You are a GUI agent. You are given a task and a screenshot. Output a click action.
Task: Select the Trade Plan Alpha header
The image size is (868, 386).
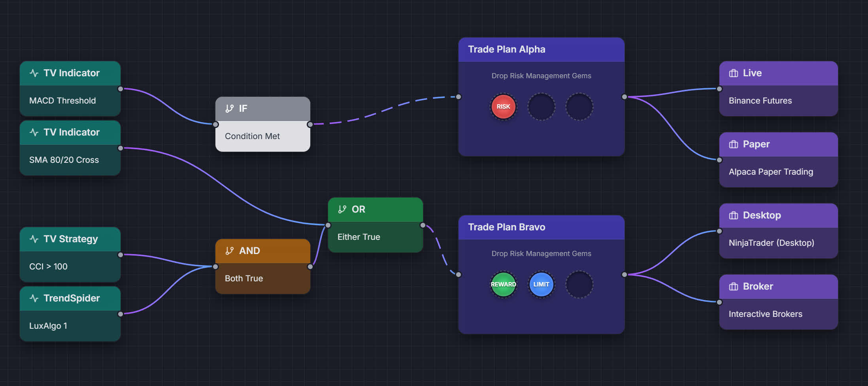[541, 49]
